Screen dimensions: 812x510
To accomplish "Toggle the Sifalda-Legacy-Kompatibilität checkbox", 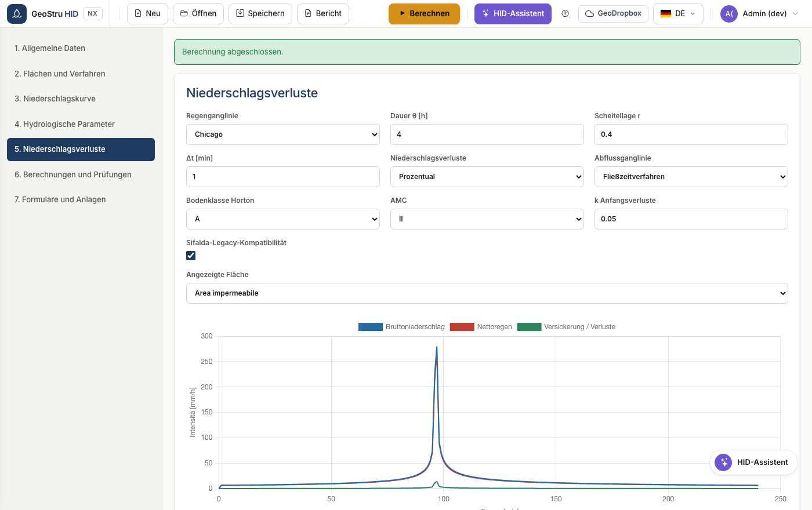I will [x=191, y=256].
